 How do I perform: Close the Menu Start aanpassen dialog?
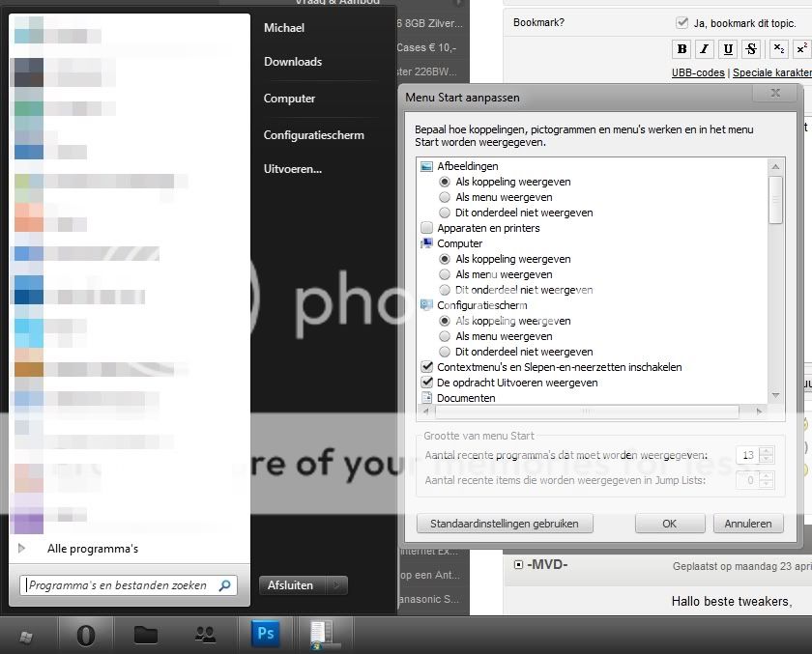coord(775,93)
